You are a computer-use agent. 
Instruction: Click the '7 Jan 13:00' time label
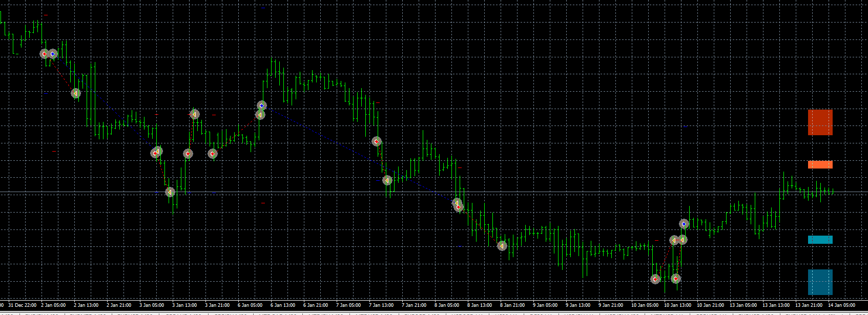click(x=381, y=305)
